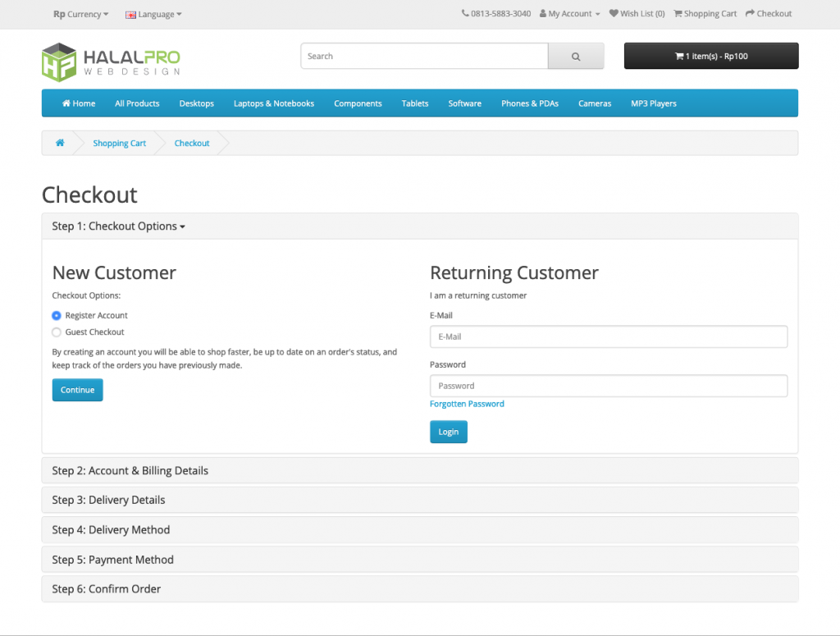Expand the My Account dropdown
Image resolution: width=840 pixels, height=636 pixels.
(570, 14)
